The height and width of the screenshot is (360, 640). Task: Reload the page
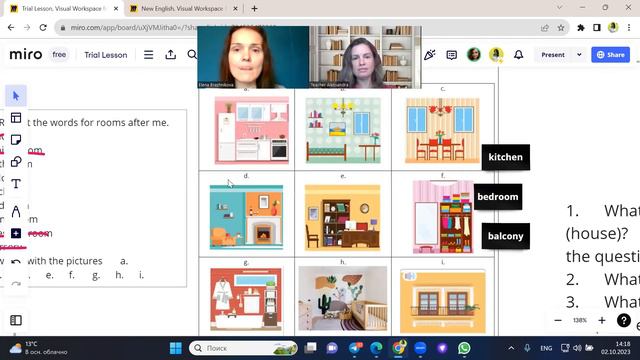(43, 27)
